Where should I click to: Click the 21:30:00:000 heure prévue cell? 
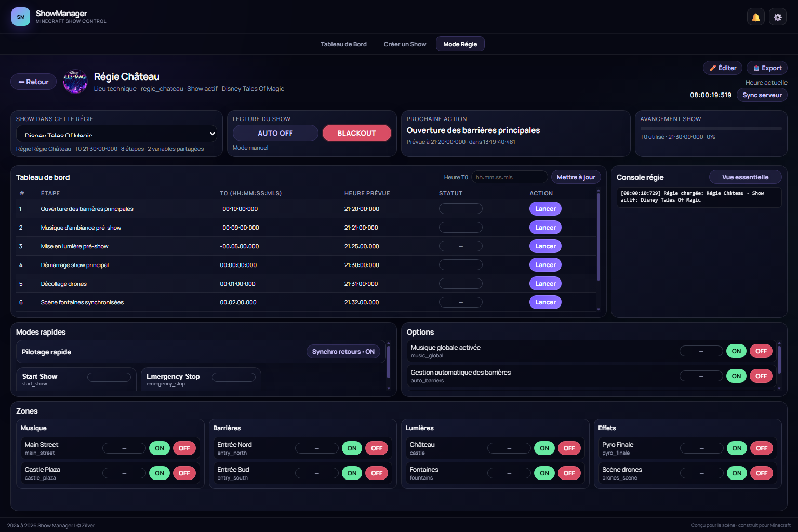[x=362, y=265]
